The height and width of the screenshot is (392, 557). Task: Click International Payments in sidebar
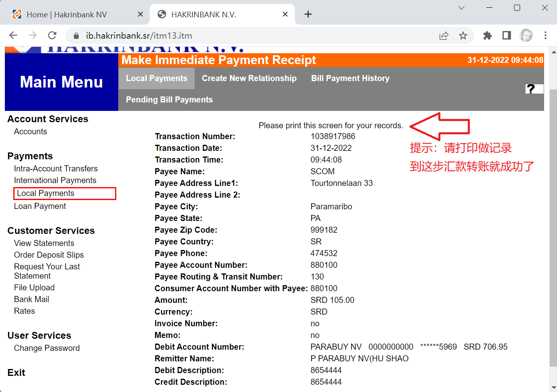pyautogui.click(x=55, y=180)
